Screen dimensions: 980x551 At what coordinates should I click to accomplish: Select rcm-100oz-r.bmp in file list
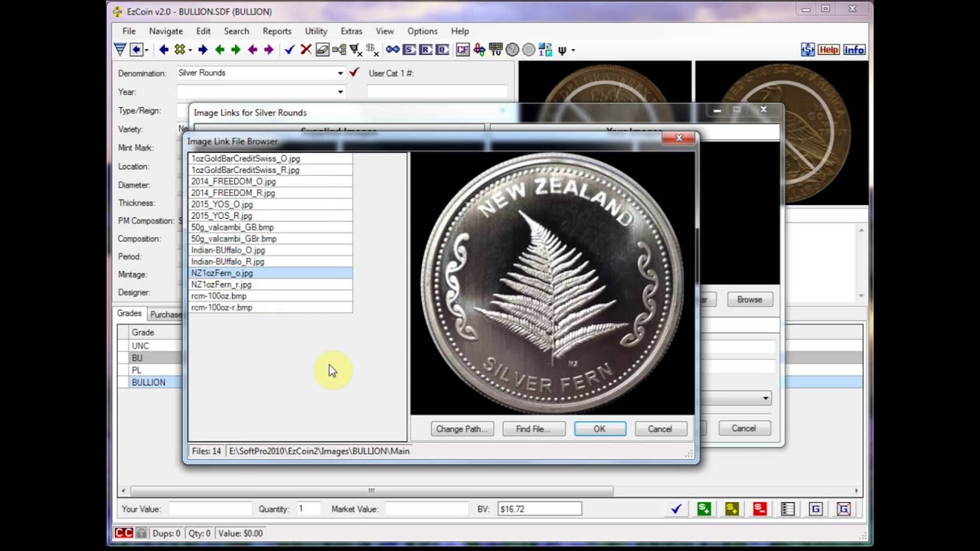click(x=270, y=308)
